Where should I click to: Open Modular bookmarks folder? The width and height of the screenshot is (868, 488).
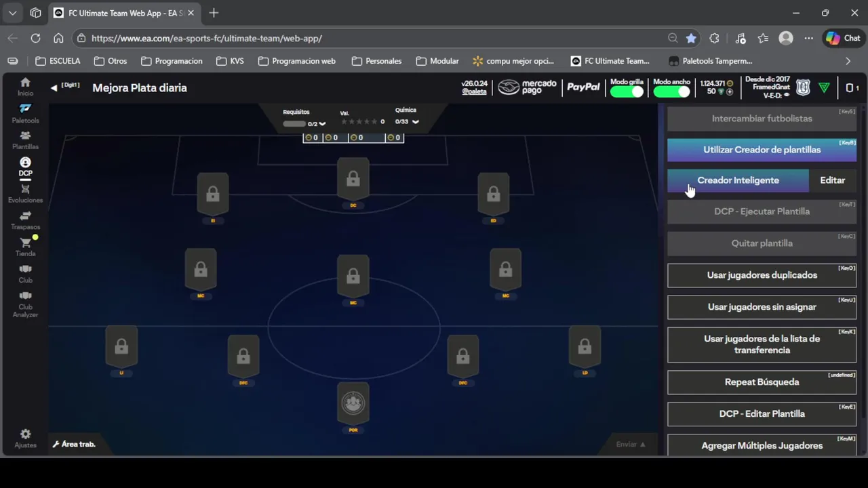coord(438,61)
